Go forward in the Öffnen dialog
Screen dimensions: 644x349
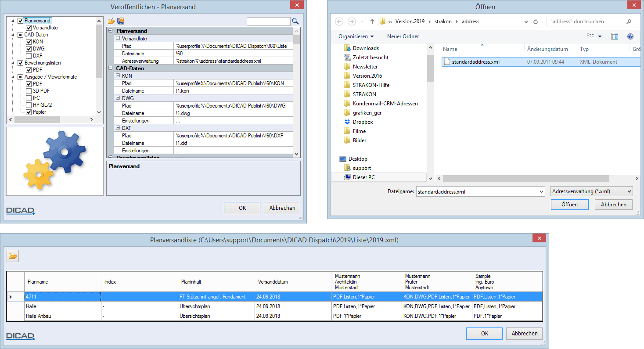click(x=352, y=22)
